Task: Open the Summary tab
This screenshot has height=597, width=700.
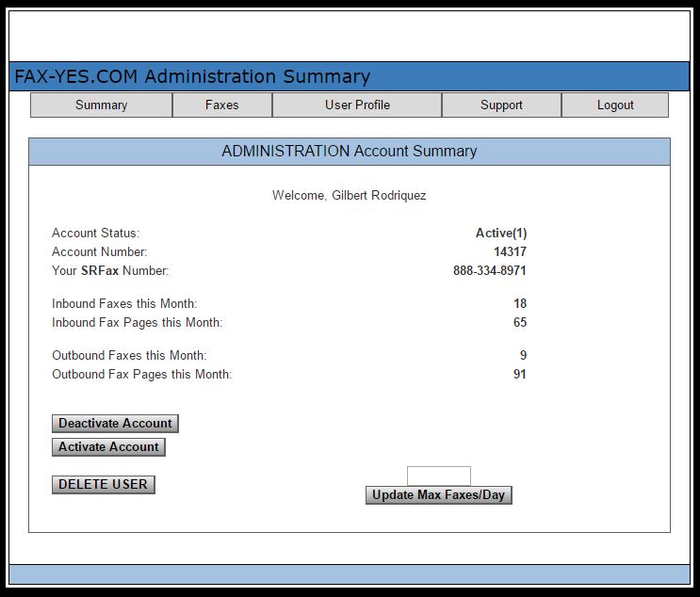Action: click(102, 105)
